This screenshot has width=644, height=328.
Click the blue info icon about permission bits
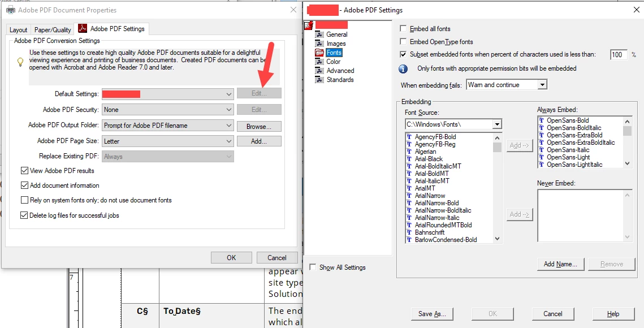pyautogui.click(x=403, y=68)
